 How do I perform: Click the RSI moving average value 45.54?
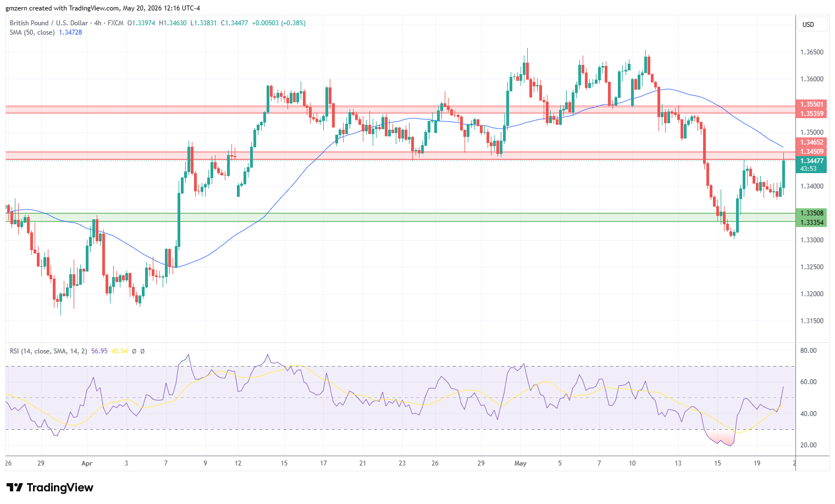[x=119, y=351]
